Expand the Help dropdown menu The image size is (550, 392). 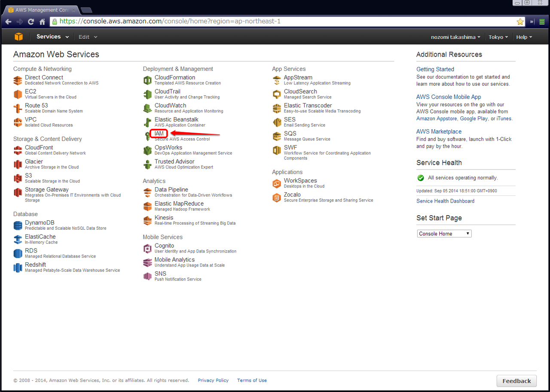click(x=524, y=37)
